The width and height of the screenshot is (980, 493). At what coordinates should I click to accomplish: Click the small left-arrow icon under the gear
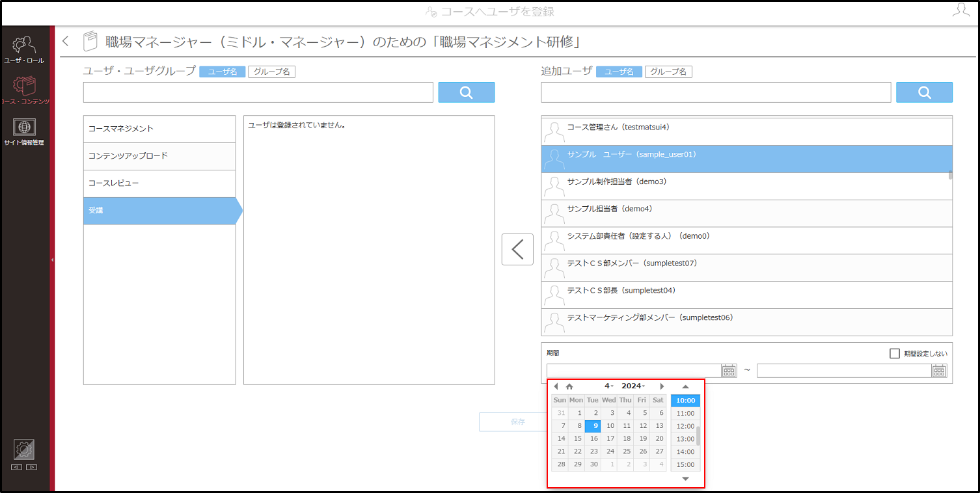tap(17, 467)
